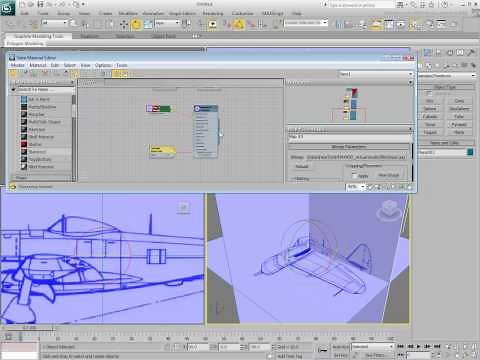The width and height of the screenshot is (480, 360).
Task: Activate the Select Object tool
Action: click(x=74, y=24)
